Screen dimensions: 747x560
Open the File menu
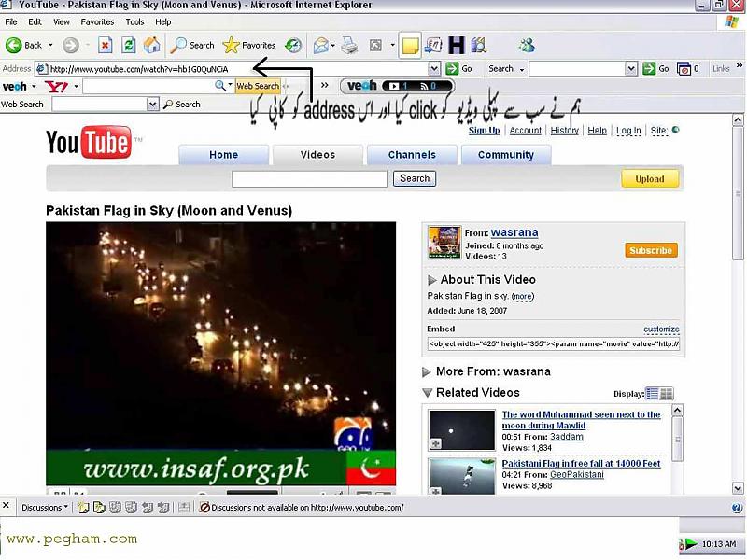(11, 21)
